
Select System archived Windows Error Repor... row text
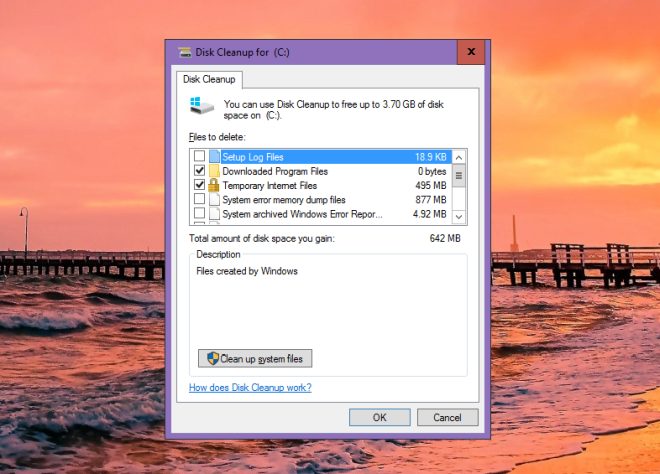pos(303,214)
